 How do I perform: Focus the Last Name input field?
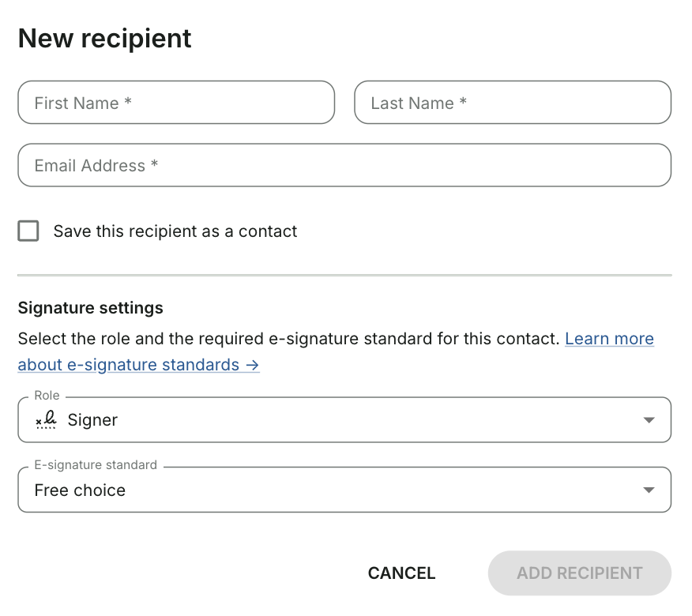513,103
